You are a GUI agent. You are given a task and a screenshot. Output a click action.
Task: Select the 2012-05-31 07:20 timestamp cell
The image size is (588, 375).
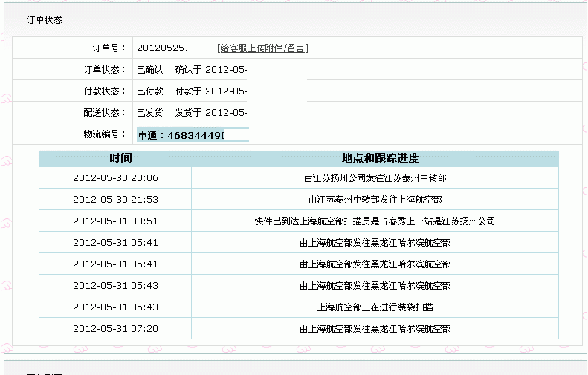tap(115, 329)
